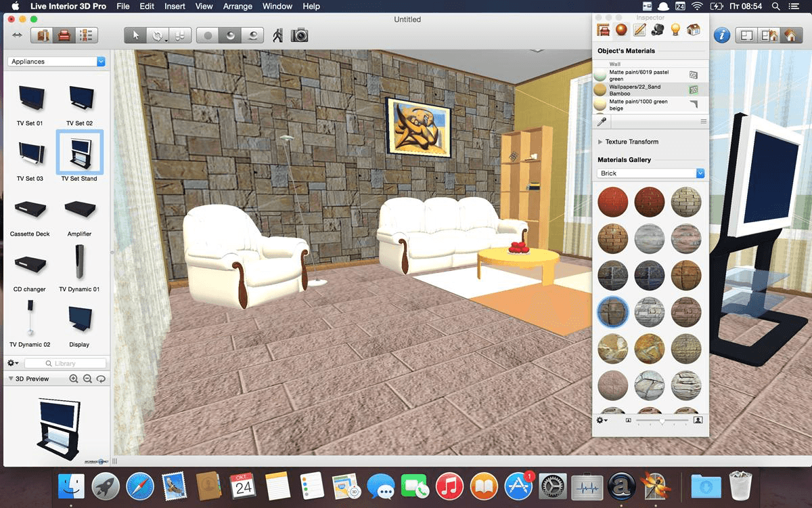The image size is (812, 508).
Task: Select the TV Set Stand item
Action: pos(79,156)
